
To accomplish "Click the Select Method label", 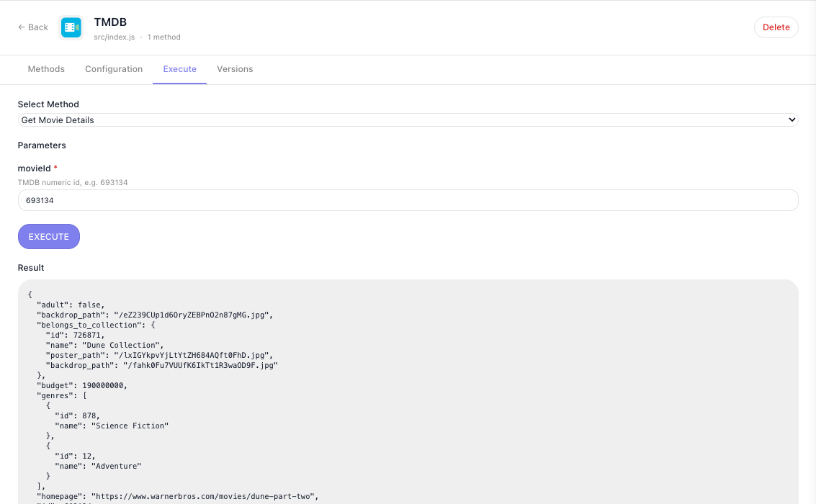I will (x=48, y=104).
